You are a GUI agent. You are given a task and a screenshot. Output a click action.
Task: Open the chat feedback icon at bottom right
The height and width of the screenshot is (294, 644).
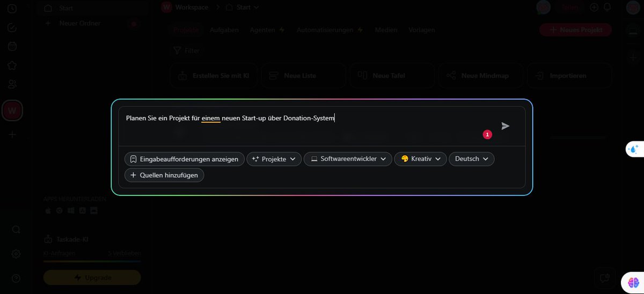605,278
